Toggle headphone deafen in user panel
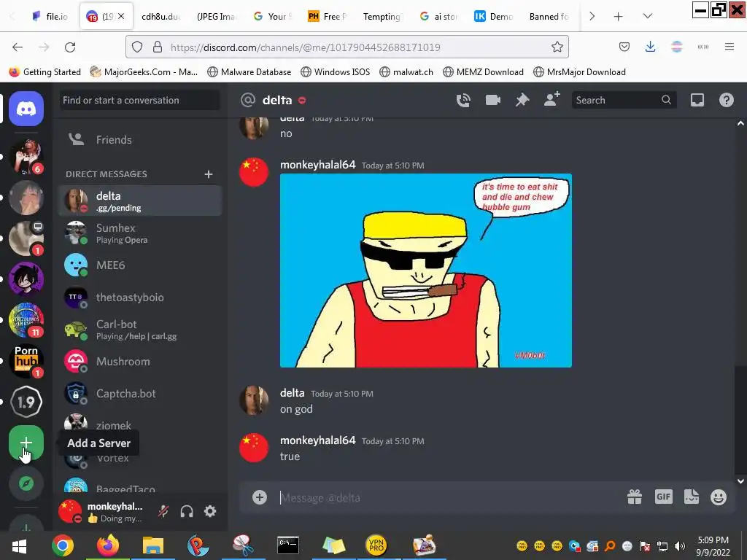This screenshot has width=747, height=560. (187, 511)
